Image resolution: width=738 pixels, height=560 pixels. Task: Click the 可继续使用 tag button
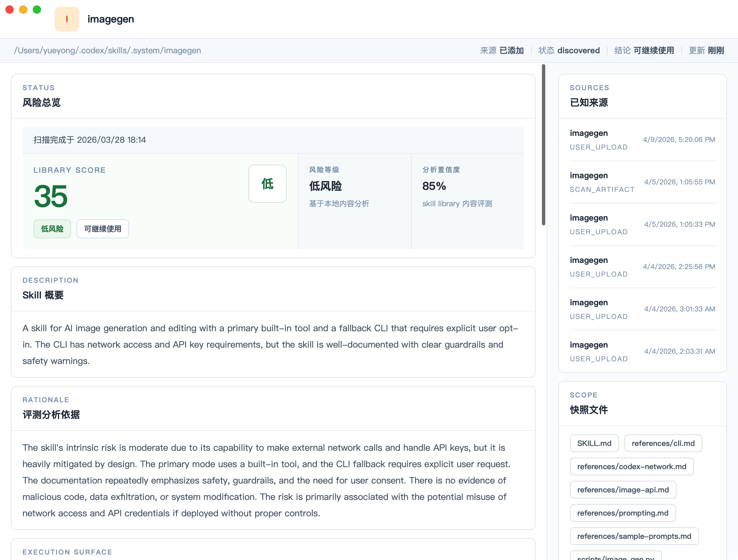[x=102, y=229]
